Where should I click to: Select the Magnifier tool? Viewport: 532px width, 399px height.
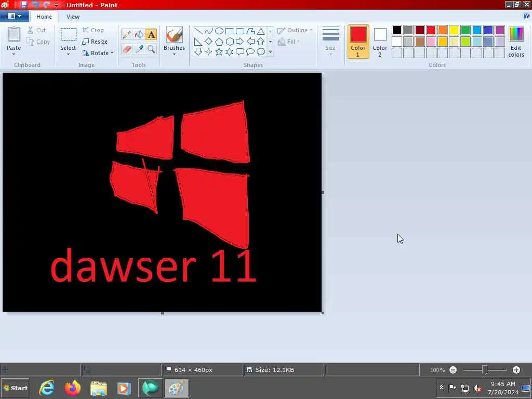pyautogui.click(x=151, y=49)
